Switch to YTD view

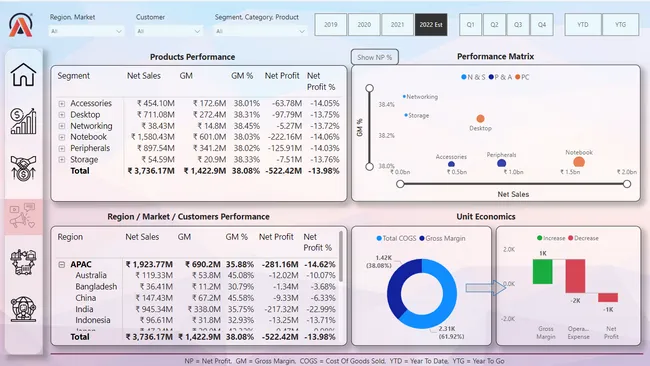tap(583, 24)
